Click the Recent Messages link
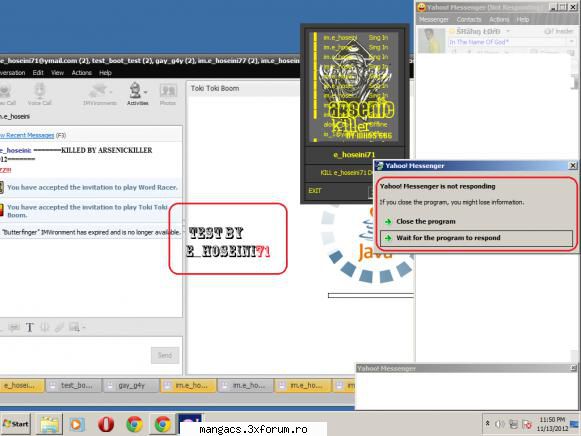This screenshot has height=436, width=581. pyautogui.click(x=27, y=135)
